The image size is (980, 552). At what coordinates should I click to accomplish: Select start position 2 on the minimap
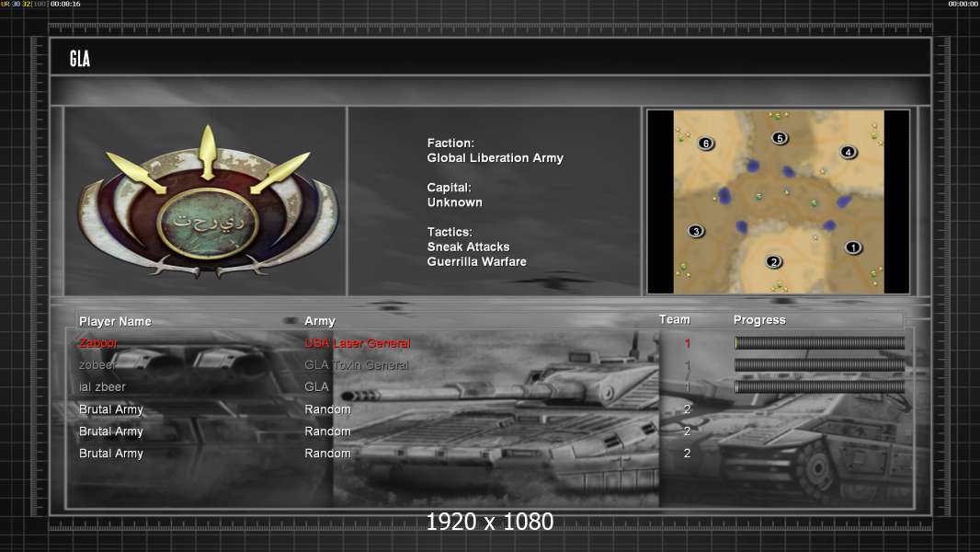click(774, 261)
